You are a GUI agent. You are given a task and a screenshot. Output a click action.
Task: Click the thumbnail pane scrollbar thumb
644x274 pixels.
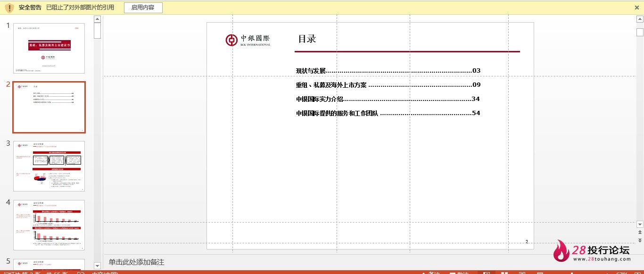(x=98, y=31)
